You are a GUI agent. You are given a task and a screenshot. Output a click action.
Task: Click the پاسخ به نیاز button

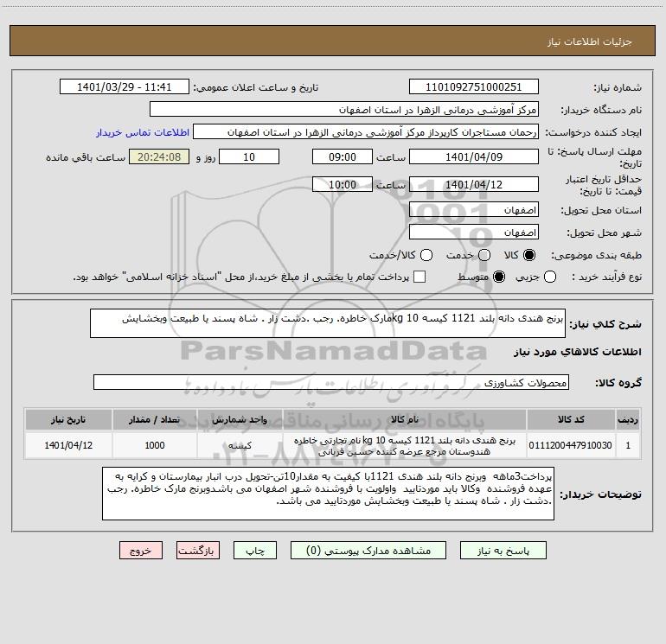coord(503,551)
